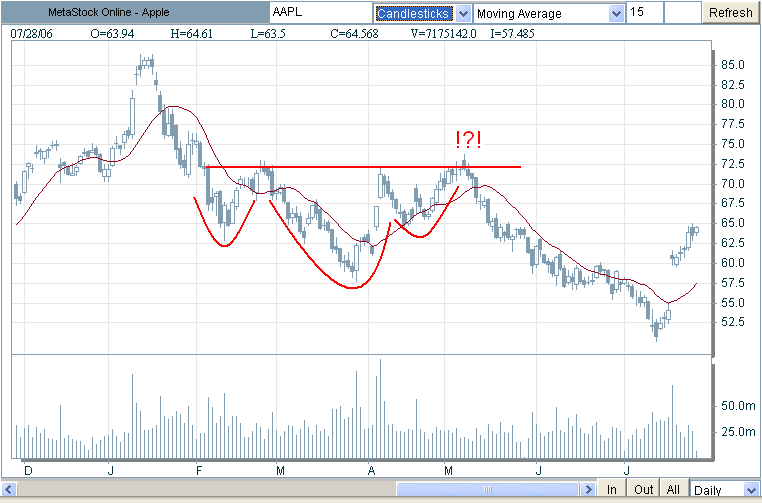This screenshot has width=762, height=503.
Task: Click the MetaStock Online - Apple title
Action: coord(108,13)
